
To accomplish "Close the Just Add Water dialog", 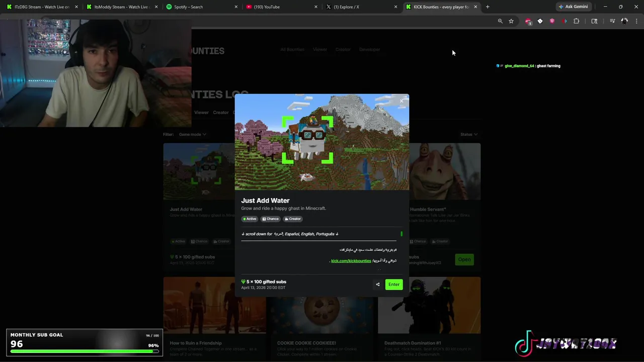I will click(x=401, y=101).
